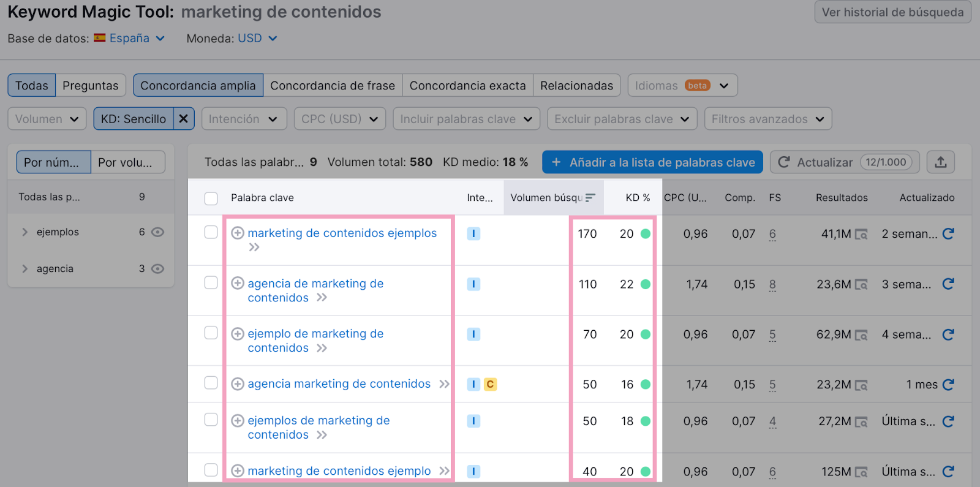Add ejemplo de marketing de contenidos with plus icon

[x=238, y=333]
